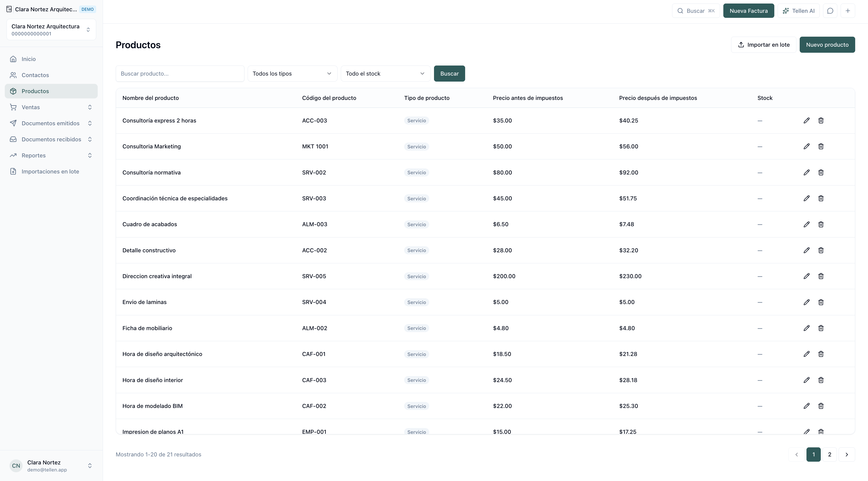Click the next page arrow

[846, 454]
